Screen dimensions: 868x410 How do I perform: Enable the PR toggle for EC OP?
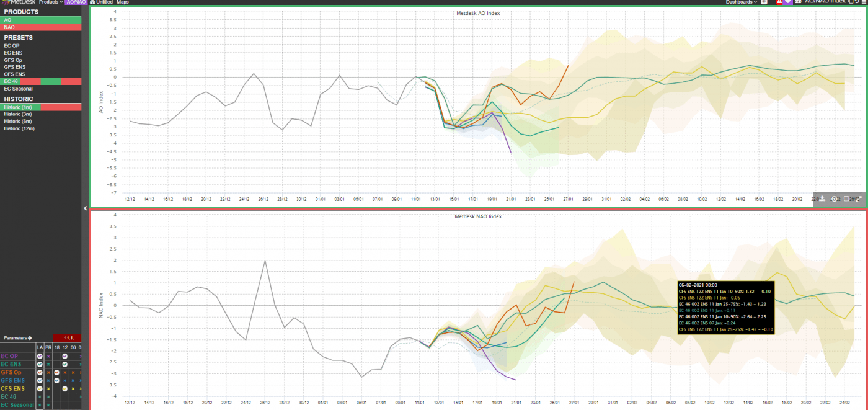pyautogui.click(x=48, y=356)
